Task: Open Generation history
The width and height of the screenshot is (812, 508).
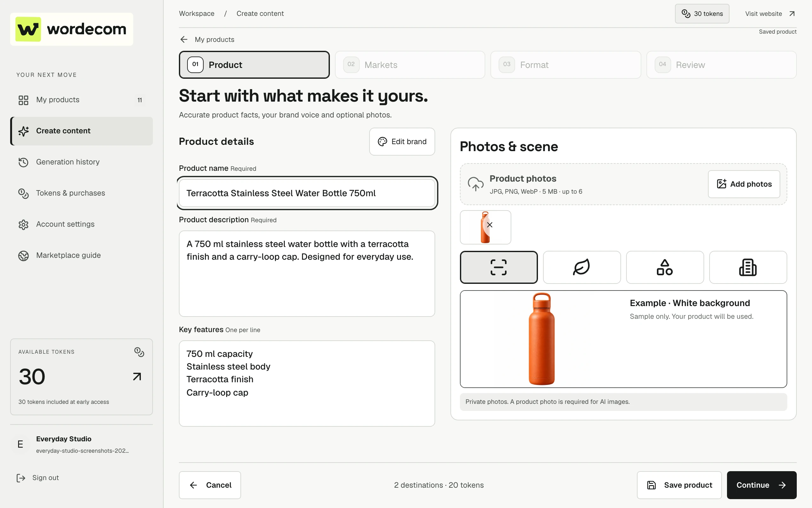Action: (82, 162)
